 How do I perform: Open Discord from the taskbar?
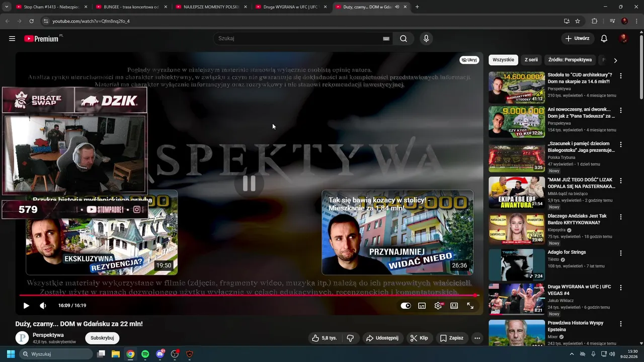(x=160, y=354)
